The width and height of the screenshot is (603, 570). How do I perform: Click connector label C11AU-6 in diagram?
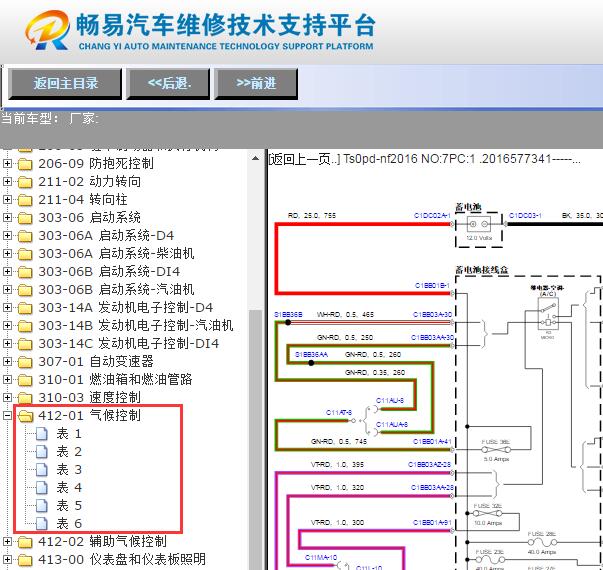(390, 400)
